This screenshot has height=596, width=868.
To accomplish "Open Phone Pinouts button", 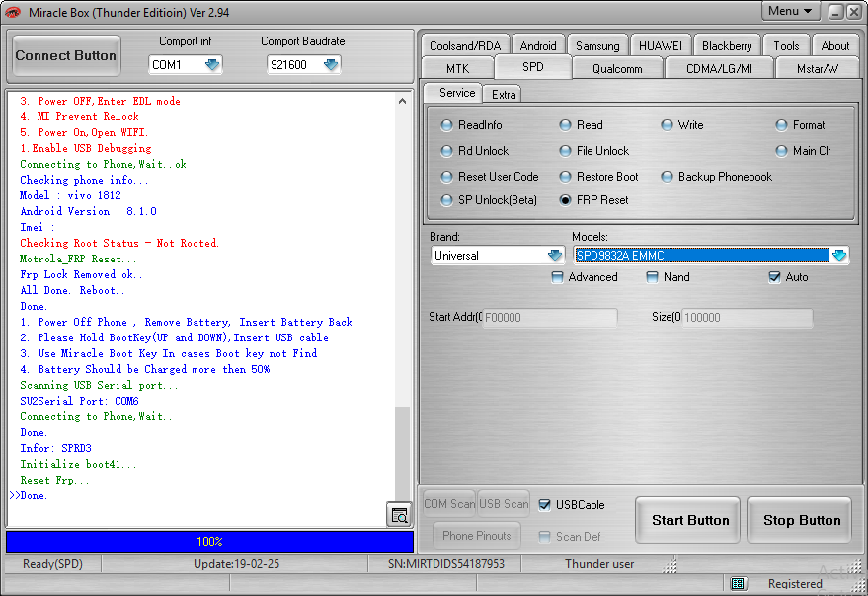I will 477,535.
